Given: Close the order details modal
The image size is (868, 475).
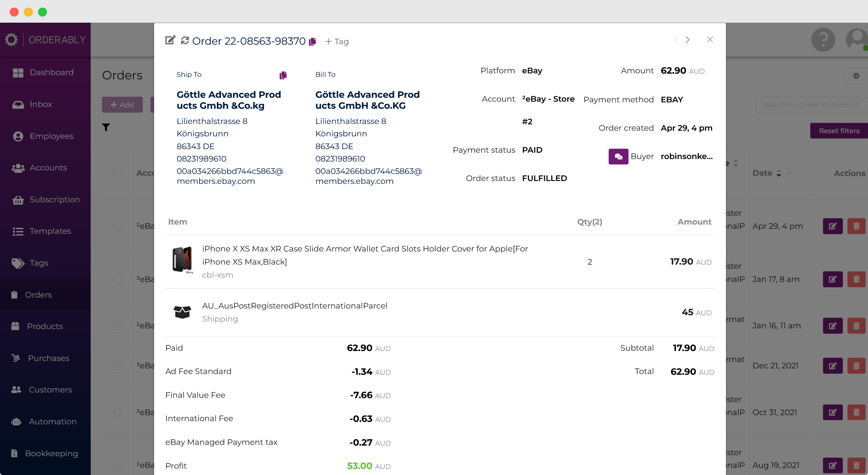Looking at the screenshot, I should click(710, 39).
